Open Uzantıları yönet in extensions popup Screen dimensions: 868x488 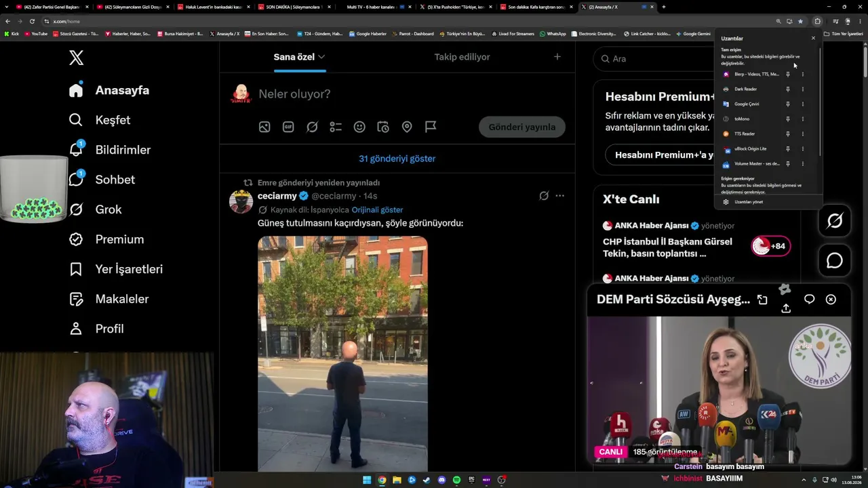[748, 202]
